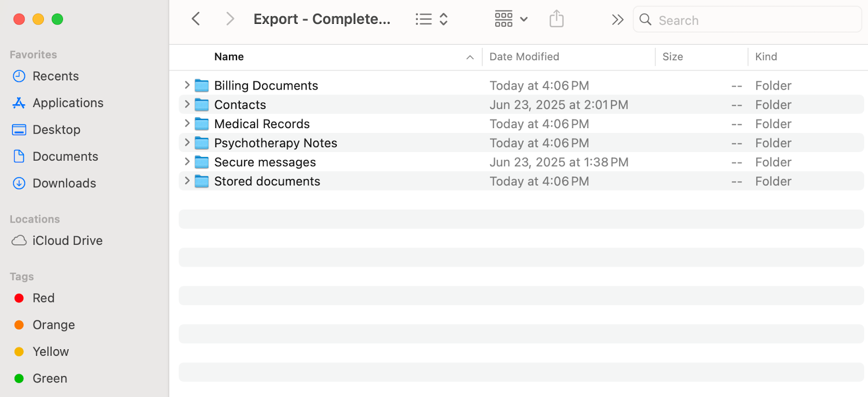
Task: Toggle the Name sort direction arrow
Action: [x=470, y=57]
